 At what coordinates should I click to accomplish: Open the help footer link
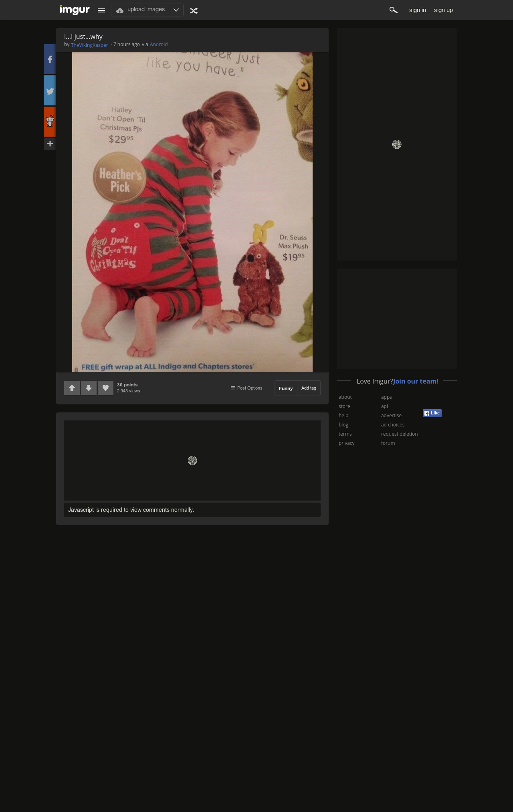click(x=343, y=416)
